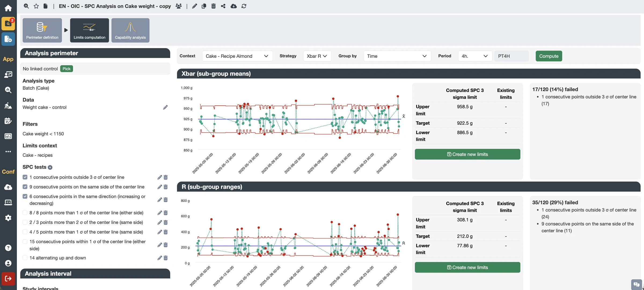
Task: Uncheck 6 consecutive points same direction test
Action: tap(25, 196)
